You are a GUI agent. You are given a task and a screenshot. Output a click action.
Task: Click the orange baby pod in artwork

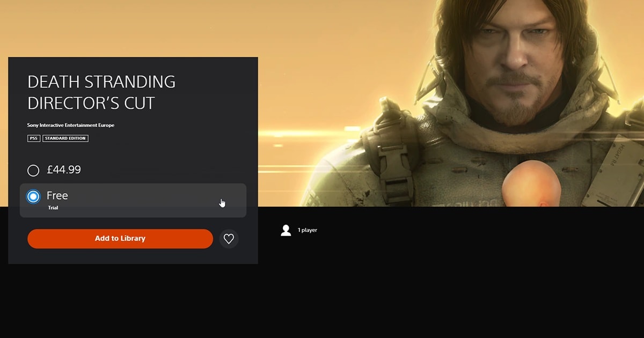[524, 185]
